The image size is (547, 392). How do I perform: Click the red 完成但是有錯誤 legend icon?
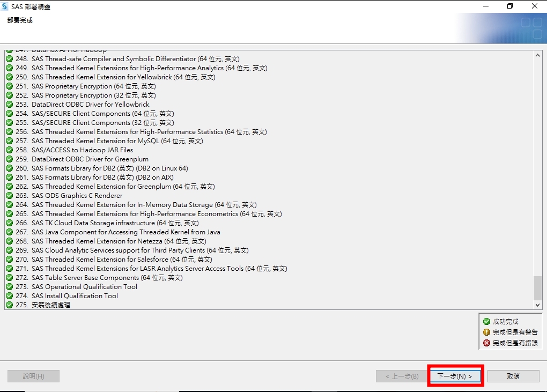(x=486, y=343)
